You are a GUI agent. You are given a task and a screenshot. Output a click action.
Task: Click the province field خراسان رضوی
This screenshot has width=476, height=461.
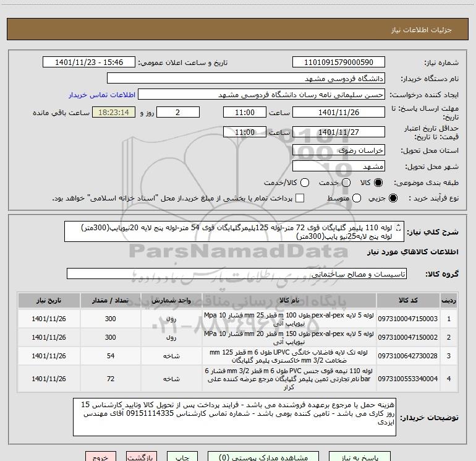tap(339, 150)
